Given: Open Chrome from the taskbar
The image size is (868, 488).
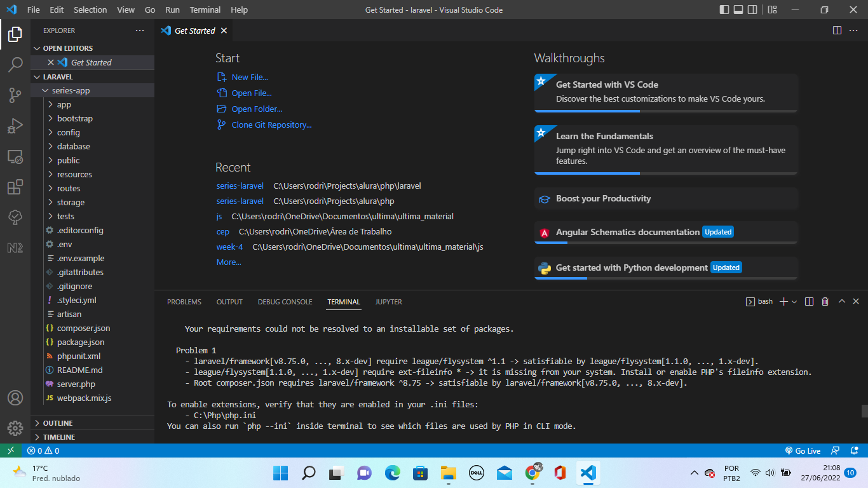Looking at the screenshot, I should tap(532, 473).
